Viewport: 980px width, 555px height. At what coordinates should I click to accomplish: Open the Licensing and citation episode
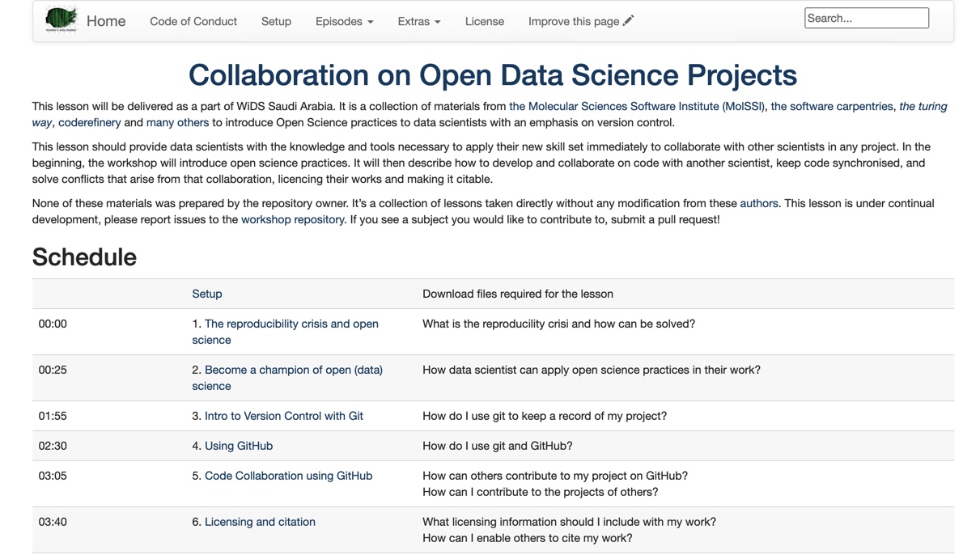pos(260,522)
